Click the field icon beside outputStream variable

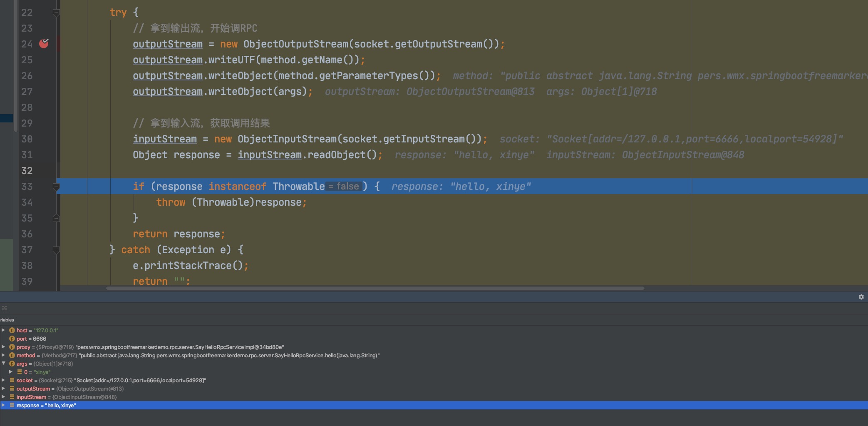pos(12,389)
